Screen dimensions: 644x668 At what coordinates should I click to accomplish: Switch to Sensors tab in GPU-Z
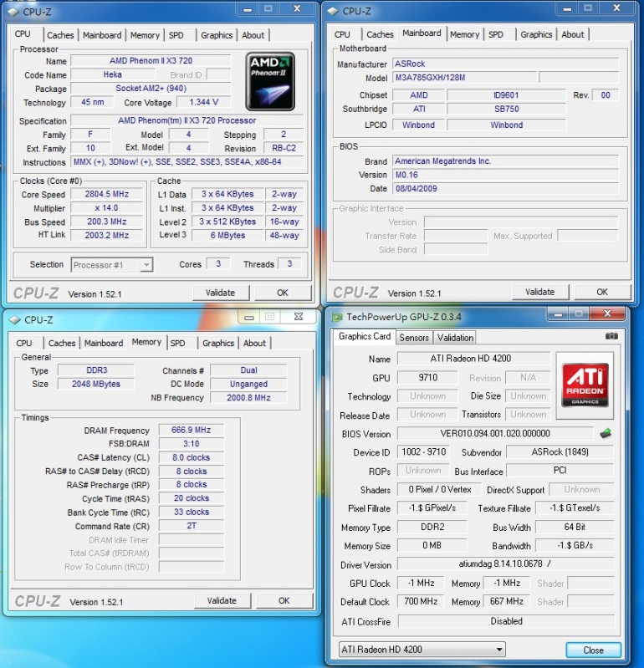414,338
